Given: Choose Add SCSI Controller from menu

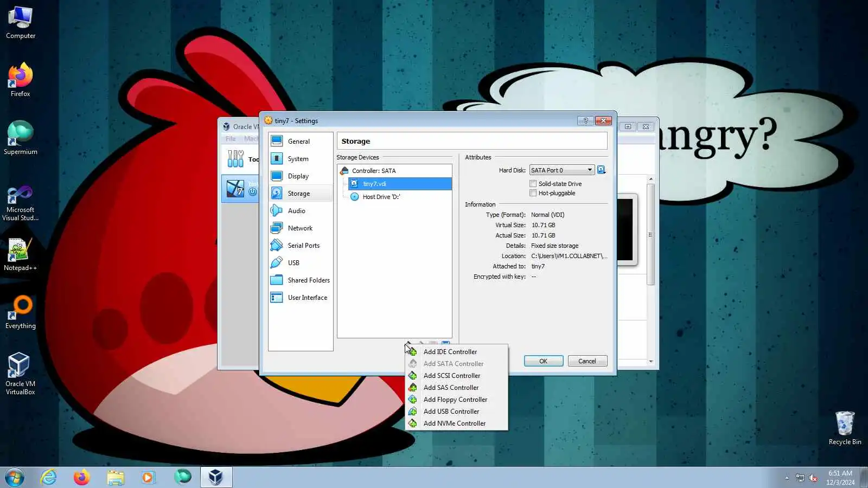Looking at the screenshot, I should [x=456, y=376].
